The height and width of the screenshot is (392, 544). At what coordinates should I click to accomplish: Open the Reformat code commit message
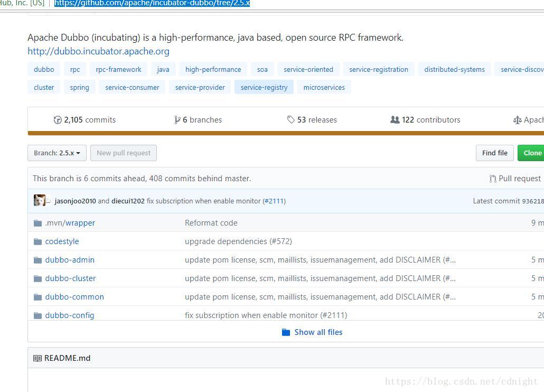pos(211,223)
